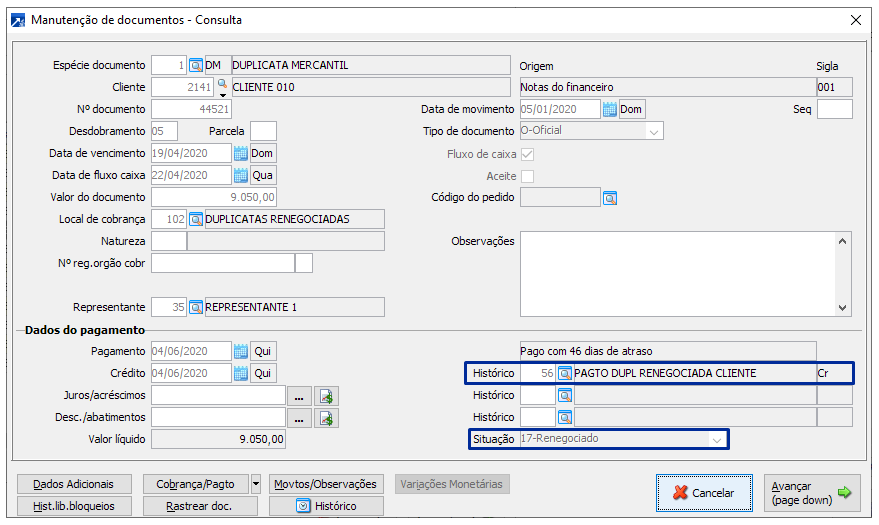Expand the Tipo de documento dropdown
The height and width of the screenshot is (525, 879).
click(x=654, y=131)
